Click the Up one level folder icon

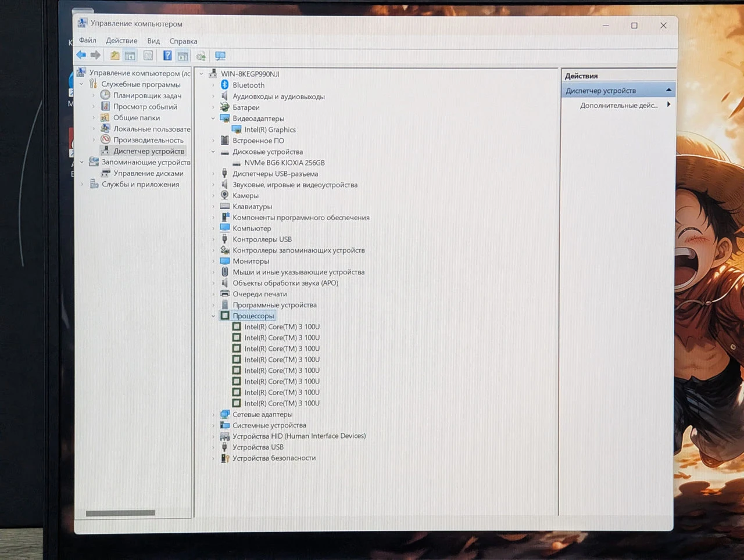tap(115, 56)
